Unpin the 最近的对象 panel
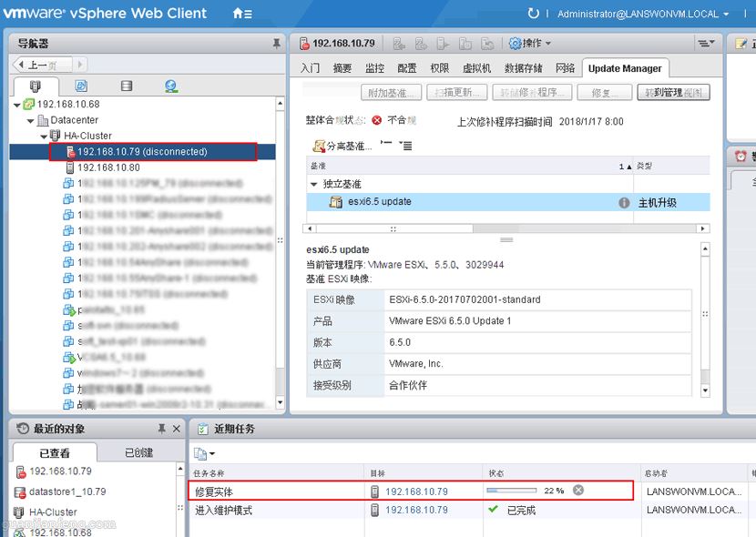 (162, 428)
